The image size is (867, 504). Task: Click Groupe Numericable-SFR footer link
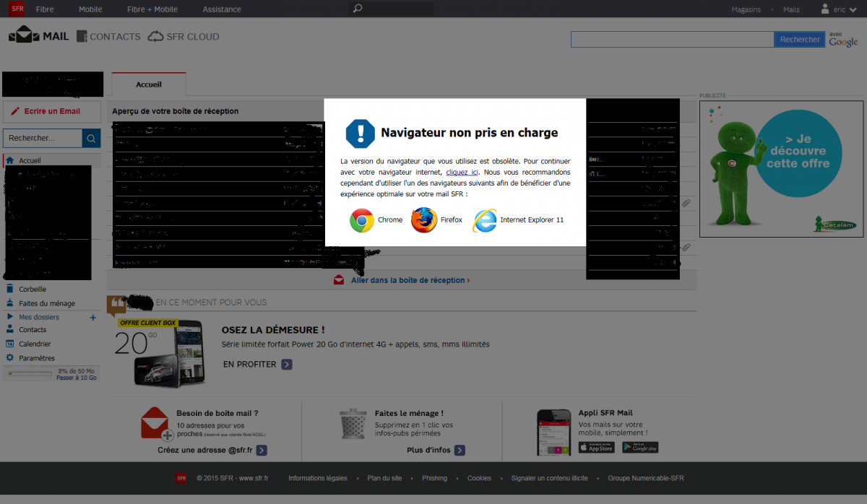[x=646, y=478]
